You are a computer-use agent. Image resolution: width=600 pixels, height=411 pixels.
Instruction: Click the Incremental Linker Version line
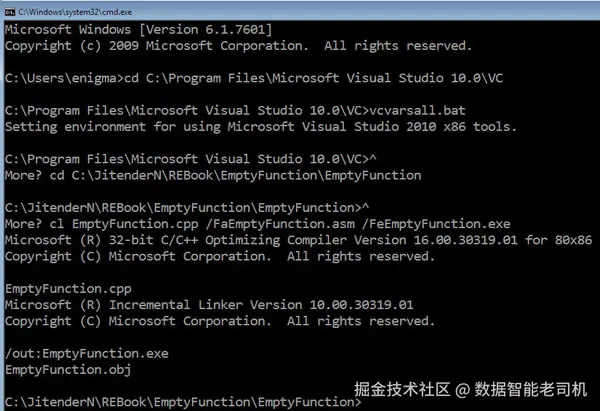click(209, 305)
